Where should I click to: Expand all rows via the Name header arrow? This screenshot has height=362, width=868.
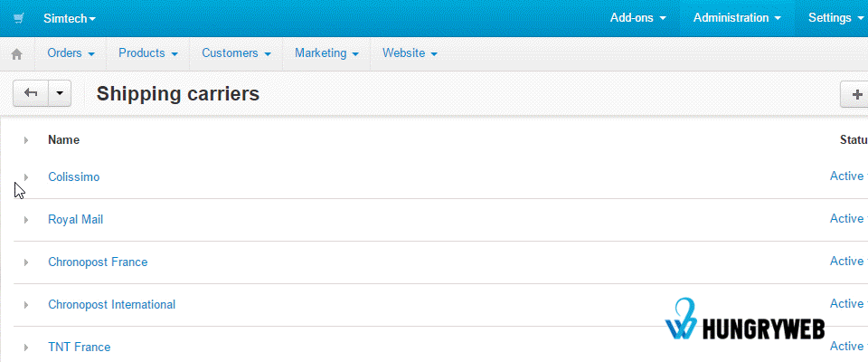click(x=25, y=140)
